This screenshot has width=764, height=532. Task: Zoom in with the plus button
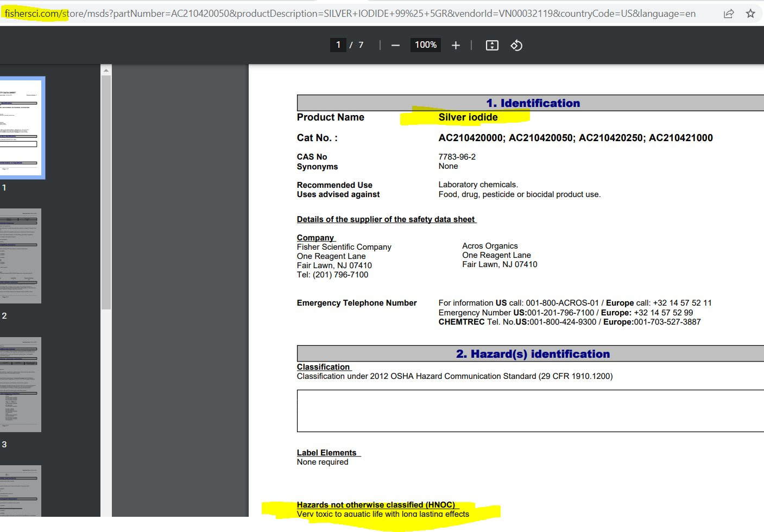(x=456, y=45)
